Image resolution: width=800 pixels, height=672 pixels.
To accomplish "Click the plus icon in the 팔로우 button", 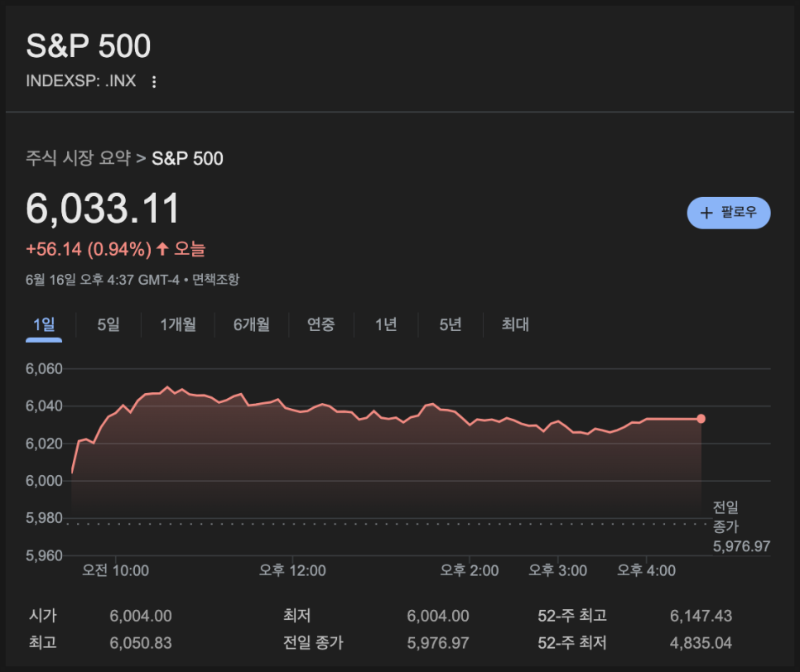I will click(x=706, y=213).
